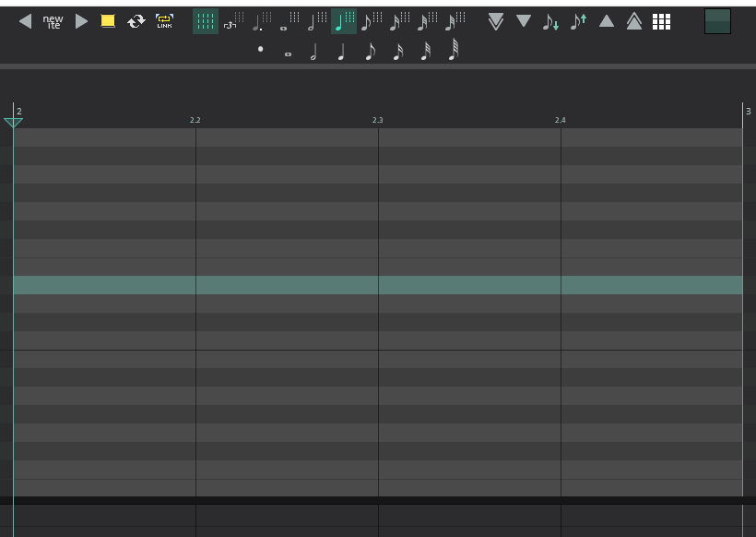Select eighth note grid in top row

coord(372,21)
